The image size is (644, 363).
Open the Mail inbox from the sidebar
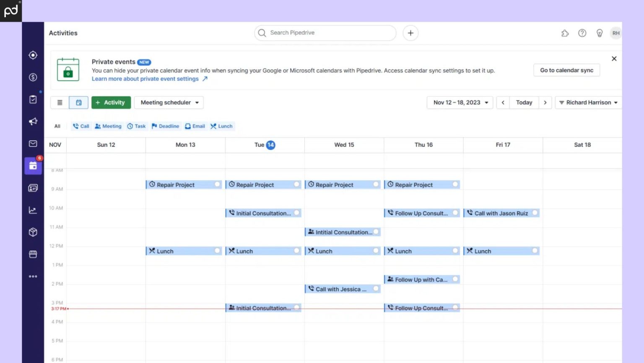(x=33, y=144)
